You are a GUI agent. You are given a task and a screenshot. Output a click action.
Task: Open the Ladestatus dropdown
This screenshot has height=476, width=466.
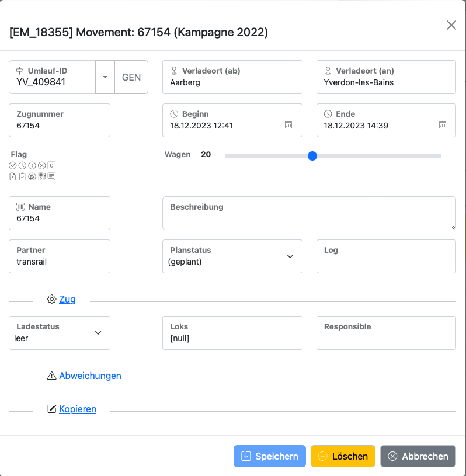98,333
